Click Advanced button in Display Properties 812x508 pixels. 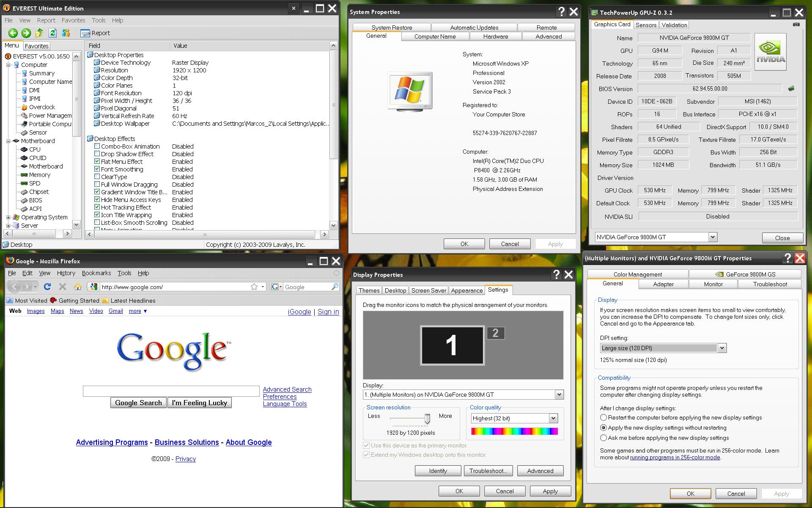click(x=540, y=471)
